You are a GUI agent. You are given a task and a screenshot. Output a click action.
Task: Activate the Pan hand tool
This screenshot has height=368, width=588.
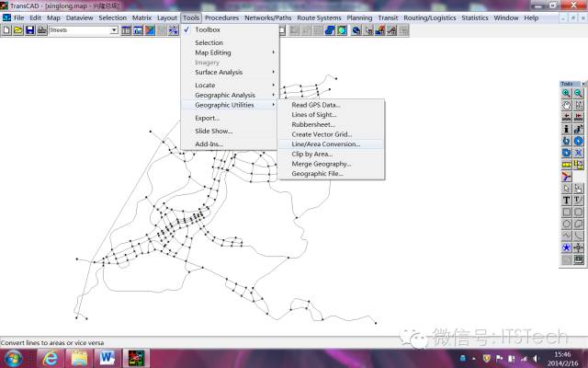click(567, 105)
